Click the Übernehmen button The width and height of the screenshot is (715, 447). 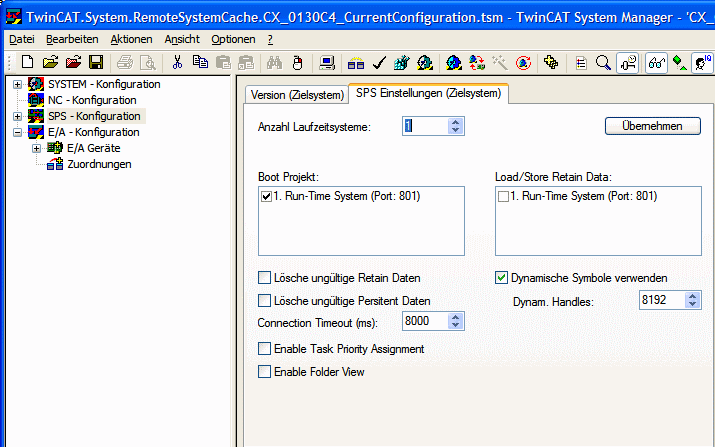pos(653,126)
